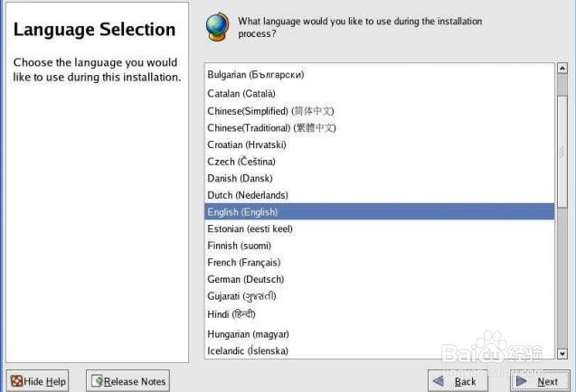The image size is (576, 392).
Task: Click the language list scrollbar thumb
Action: 562,152
